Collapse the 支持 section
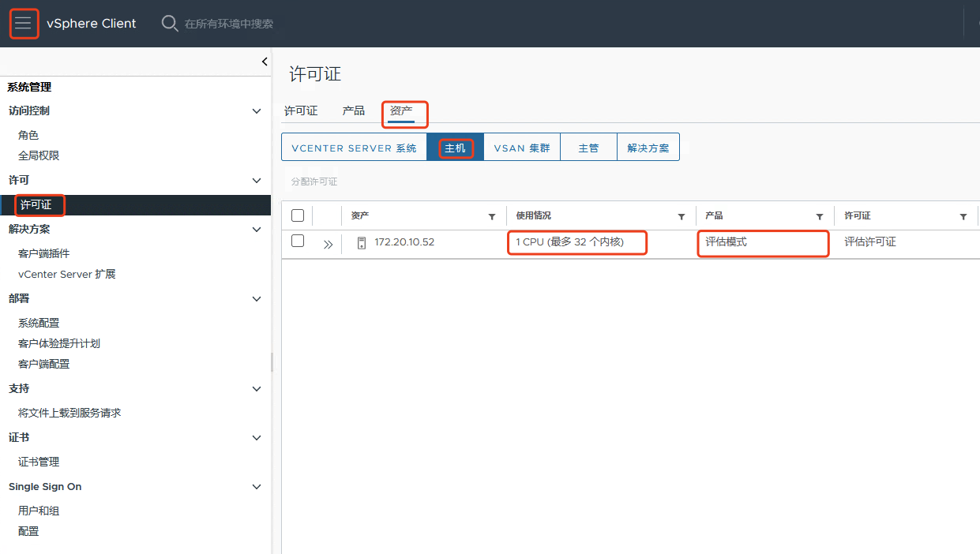The width and height of the screenshot is (980, 554). pyautogui.click(x=256, y=389)
